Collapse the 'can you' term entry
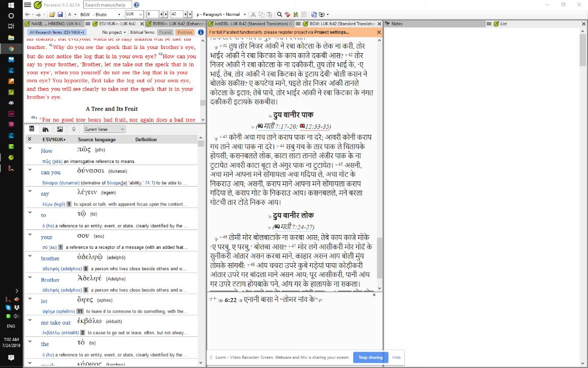The height and width of the screenshot is (368, 588). 30,170
